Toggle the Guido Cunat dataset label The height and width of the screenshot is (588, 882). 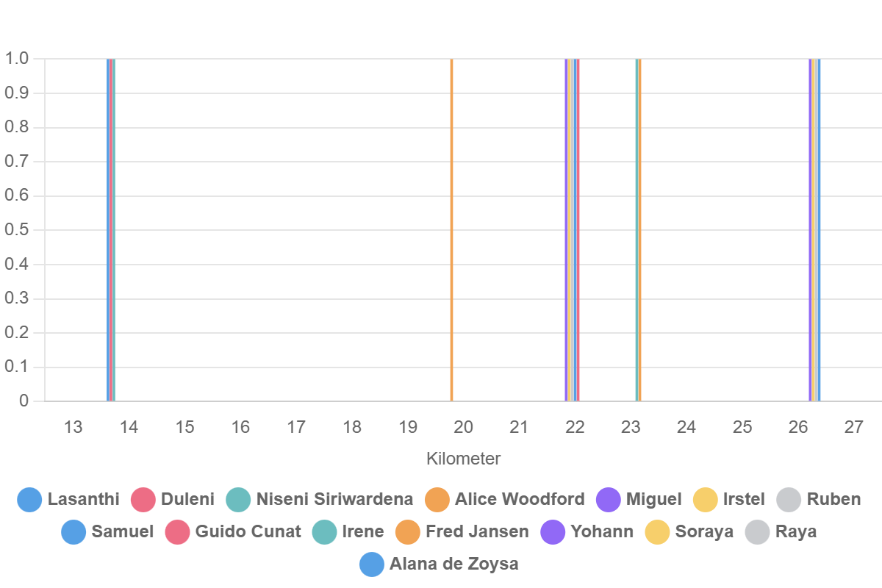coord(248,531)
